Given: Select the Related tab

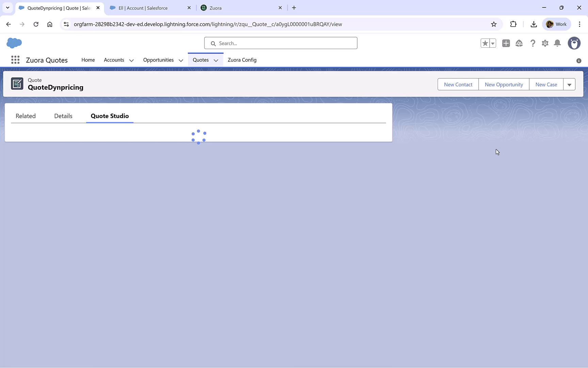Looking at the screenshot, I should coord(26,116).
